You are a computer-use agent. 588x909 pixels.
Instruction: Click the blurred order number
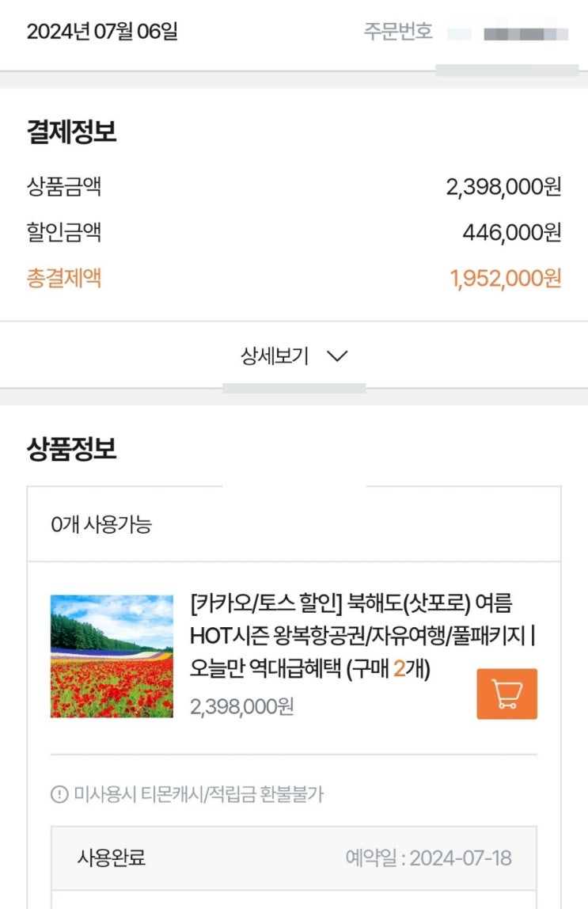[508, 33]
